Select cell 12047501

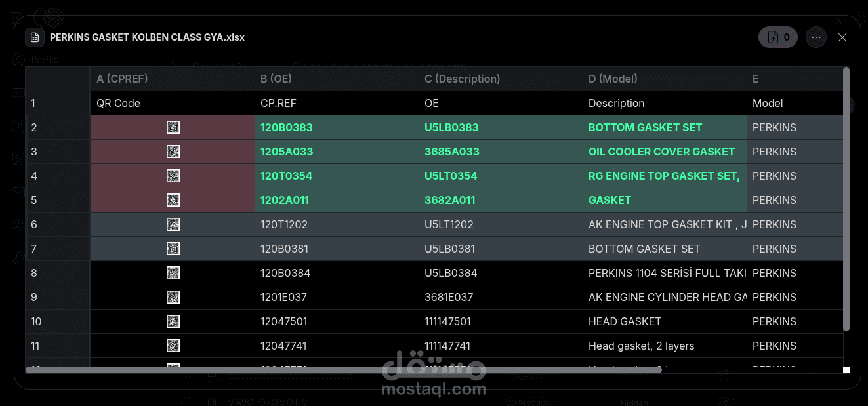(x=337, y=321)
